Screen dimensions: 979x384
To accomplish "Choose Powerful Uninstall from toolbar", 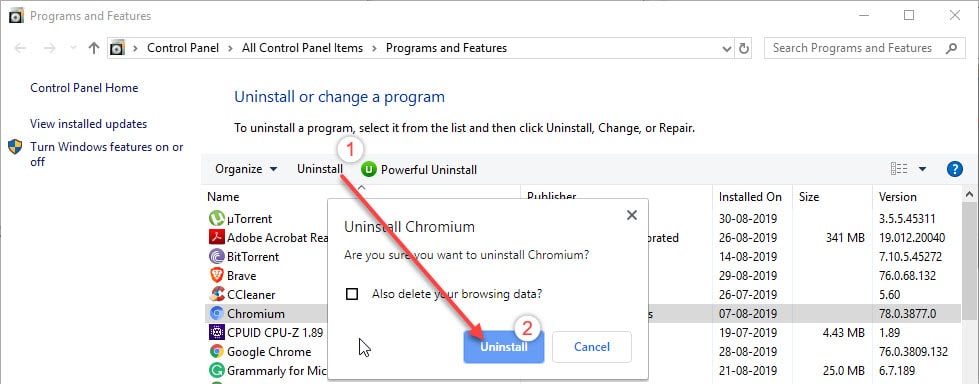I will [420, 169].
